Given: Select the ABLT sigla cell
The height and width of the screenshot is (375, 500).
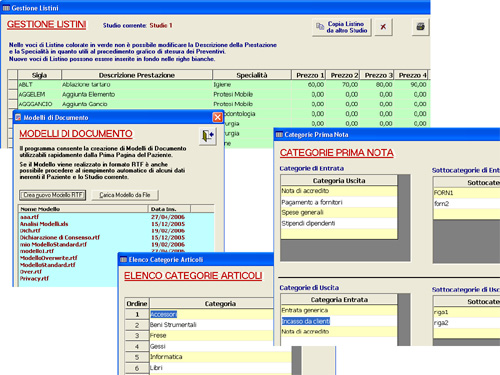Looking at the screenshot, I should (x=39, y=85).
